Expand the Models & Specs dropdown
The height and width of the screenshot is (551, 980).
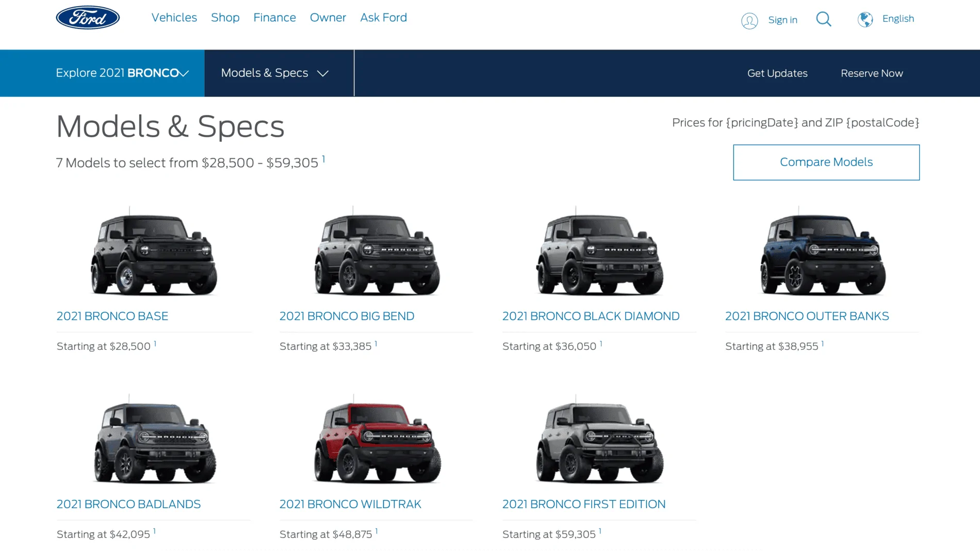(279, 73)
